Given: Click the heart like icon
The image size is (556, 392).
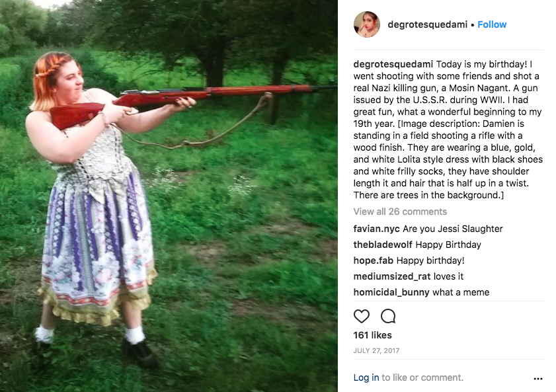Looking at the screenshot, I should click(x=362, y=316).
